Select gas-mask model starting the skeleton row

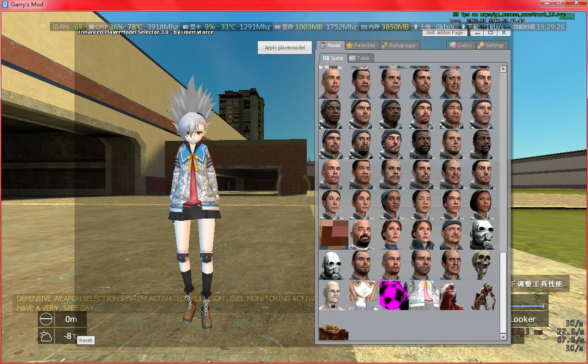[x=334, y=265]
